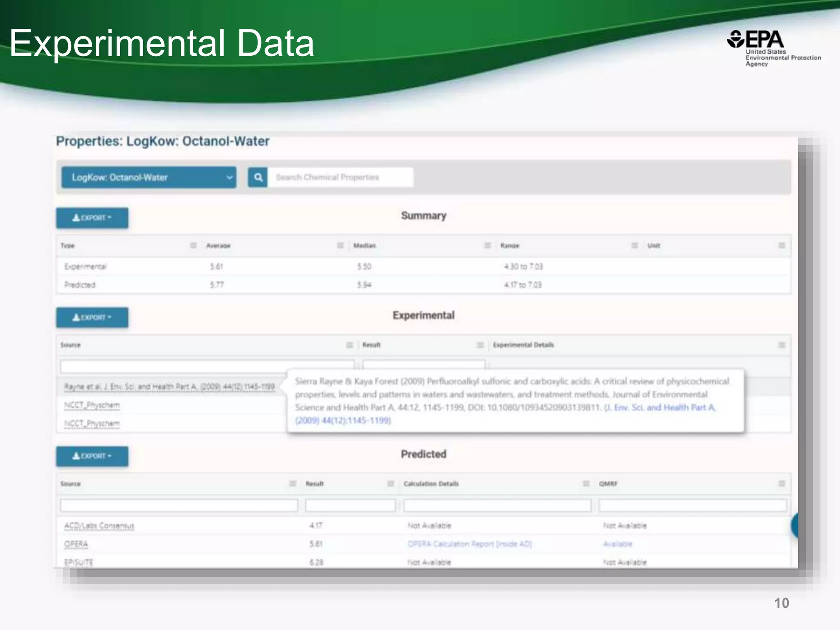Open the QMRF column menu icon
The image size is (840, 630).
(x=781, y=484)
